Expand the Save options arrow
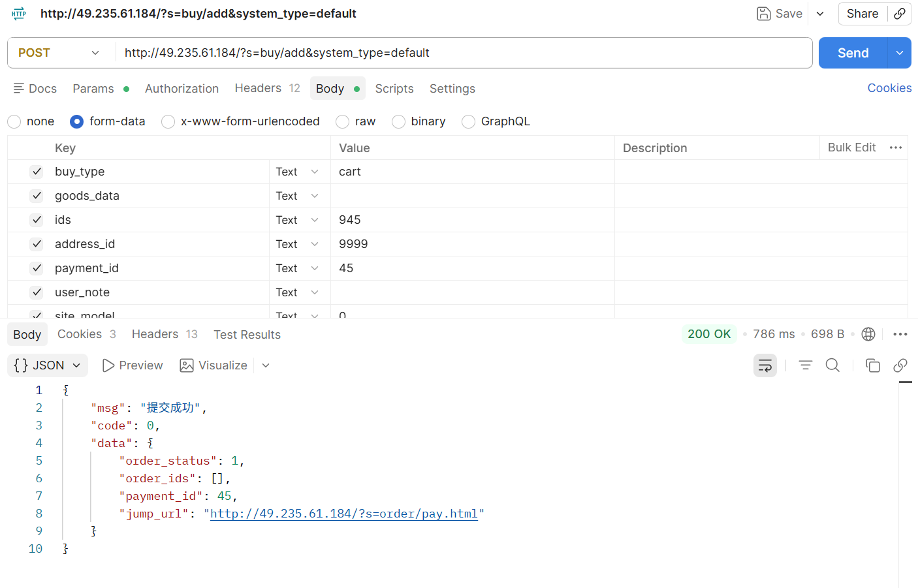918x588 pixels. (820, 14)
